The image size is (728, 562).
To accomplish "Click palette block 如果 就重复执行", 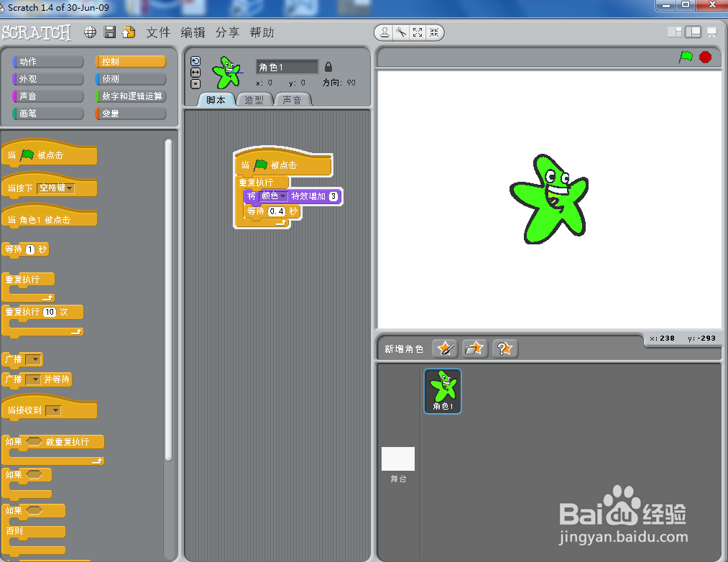I will tap(53, 450).
